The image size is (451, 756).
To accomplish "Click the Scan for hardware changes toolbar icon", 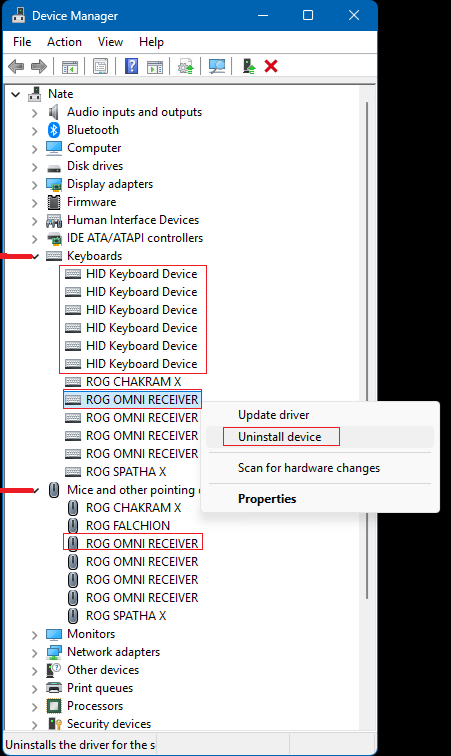I will [x=217, y=66].
